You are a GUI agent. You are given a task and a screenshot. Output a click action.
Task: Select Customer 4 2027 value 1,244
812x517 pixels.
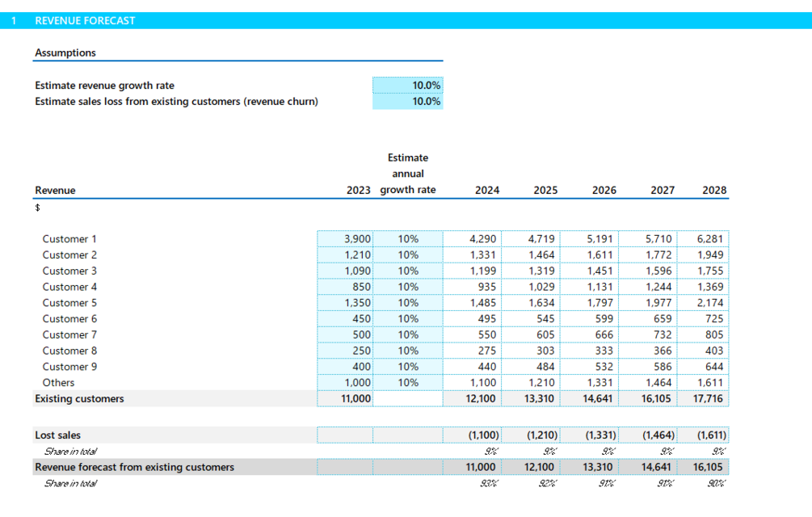coord(648,288)
